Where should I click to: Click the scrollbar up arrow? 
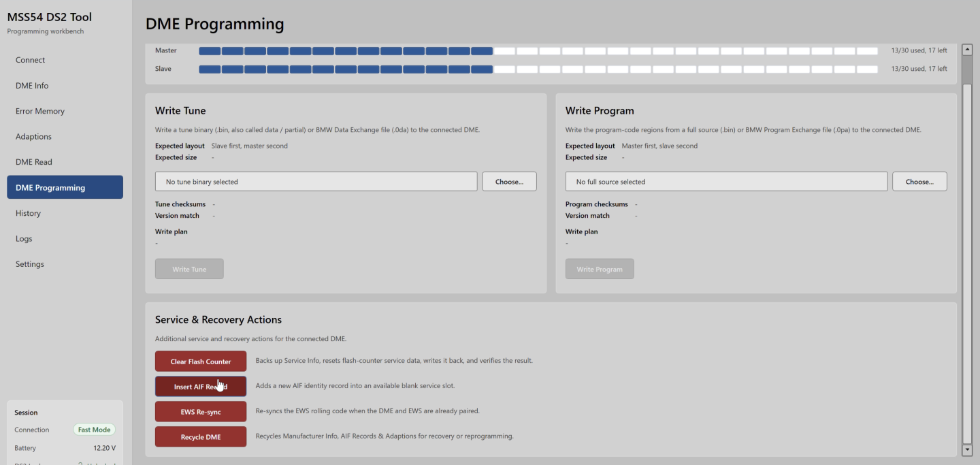[x=967, y=50]
